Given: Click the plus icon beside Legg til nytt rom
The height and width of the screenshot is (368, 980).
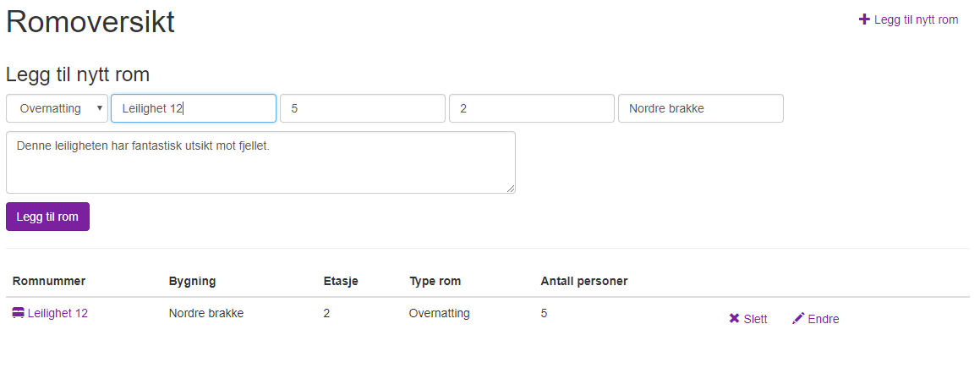Looking at the screenshot, I should 864,19.
